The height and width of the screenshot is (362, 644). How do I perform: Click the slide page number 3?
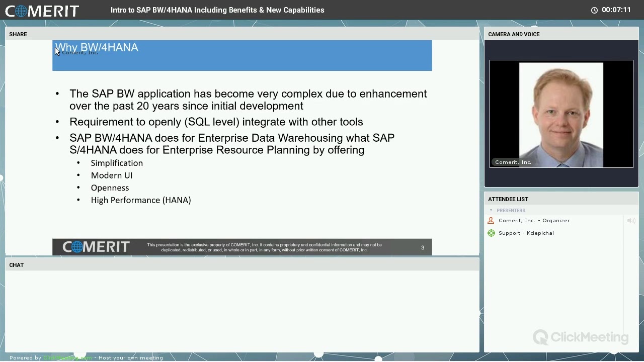[x=423, y=247]
